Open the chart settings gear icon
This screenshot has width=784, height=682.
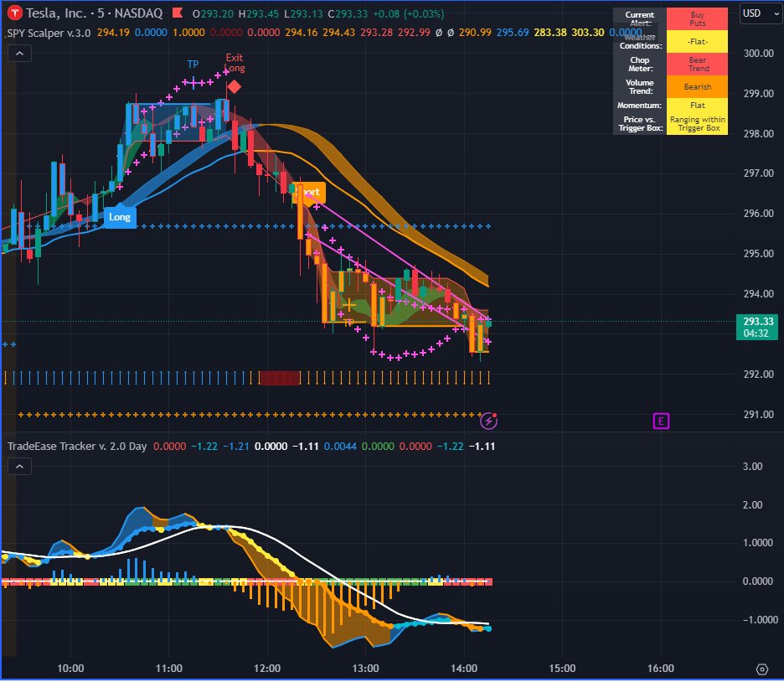tap(762, 669)
